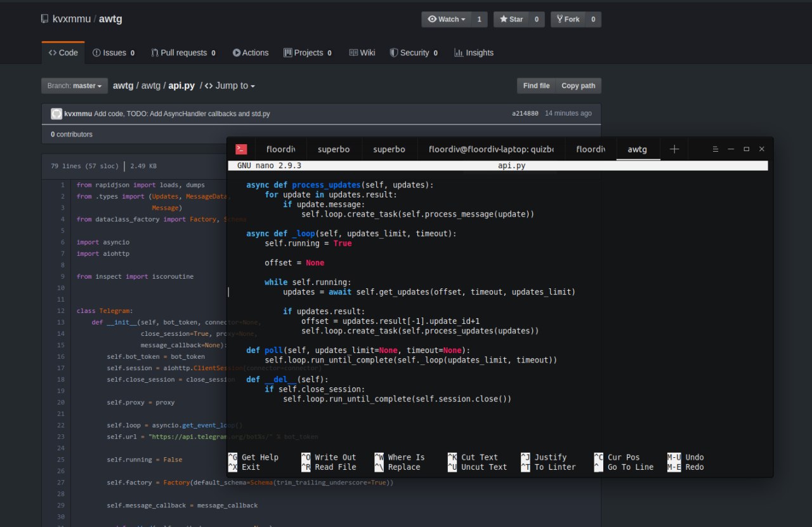
Task: Open the terminal hamburger menu icon
Action: [716, 149]
